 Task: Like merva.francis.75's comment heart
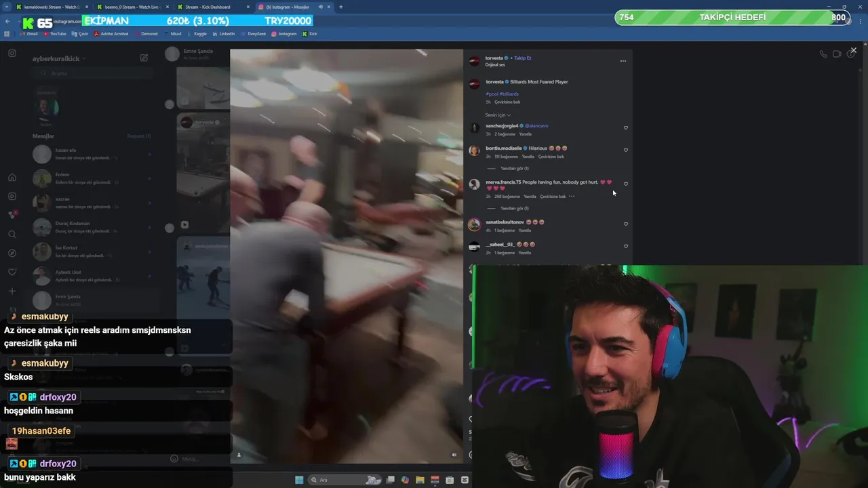[x=626, y=184]
